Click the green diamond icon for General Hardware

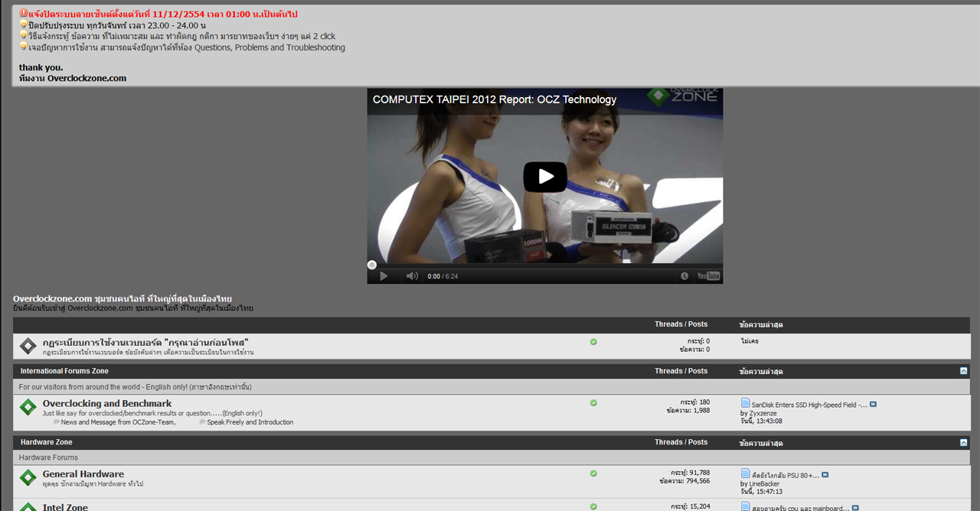[28, 477]
